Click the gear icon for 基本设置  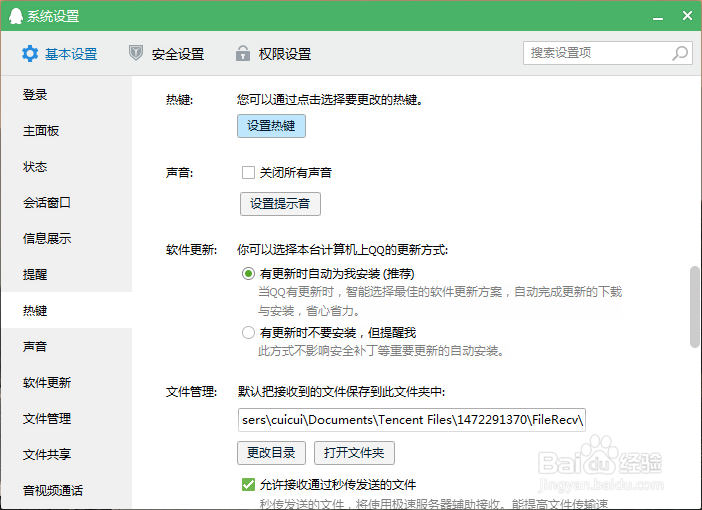click(x=30, y=54)
